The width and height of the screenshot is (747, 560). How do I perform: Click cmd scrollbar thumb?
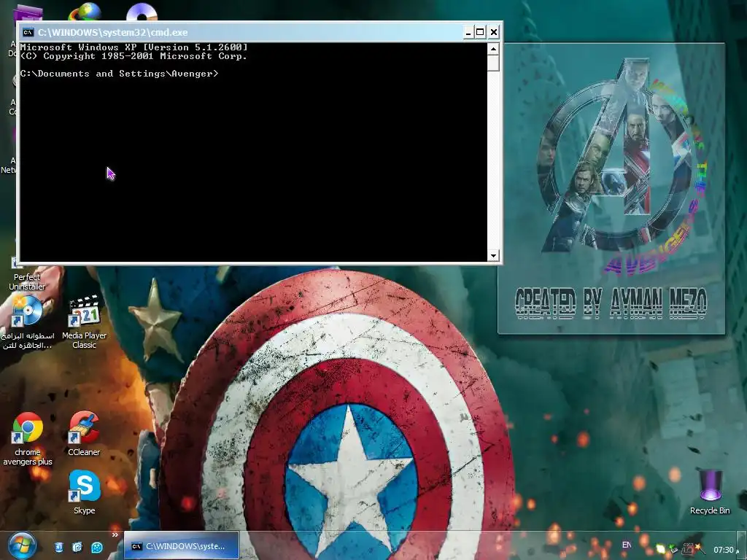click(493, 63)
